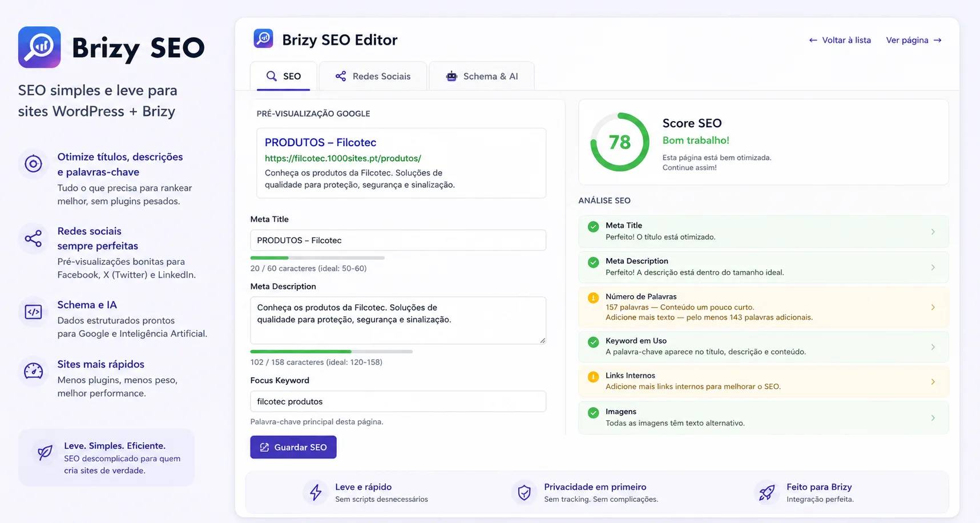Click green check icon of Meta Description analysis
The height and width of the screenshot is (523, 980).
pos(594,262)
